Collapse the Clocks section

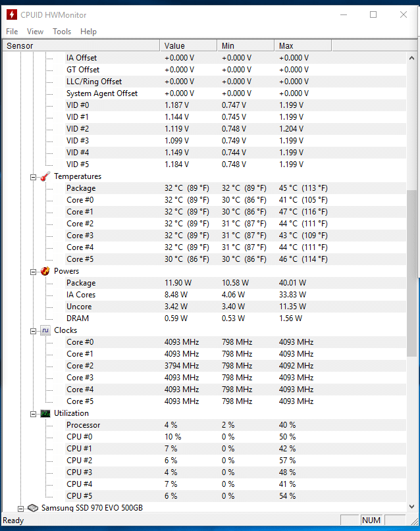pyautogui.click(x=33, y=330)
